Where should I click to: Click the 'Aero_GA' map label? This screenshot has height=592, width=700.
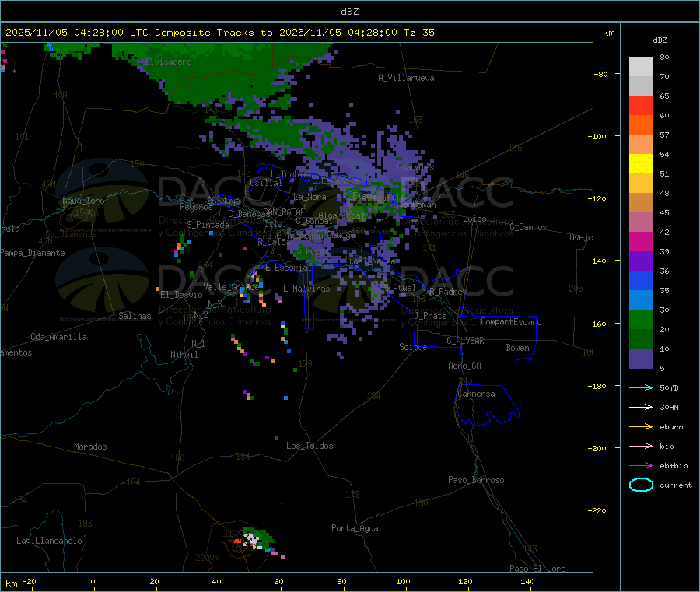click(x=464, y=366)
